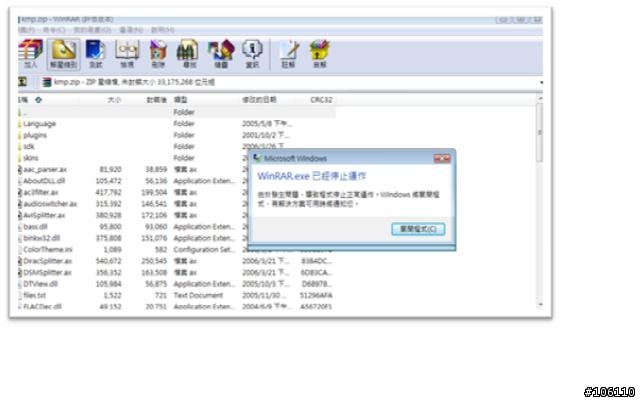Select the DiracSplitter.ax file

click(x=47, y=261)
